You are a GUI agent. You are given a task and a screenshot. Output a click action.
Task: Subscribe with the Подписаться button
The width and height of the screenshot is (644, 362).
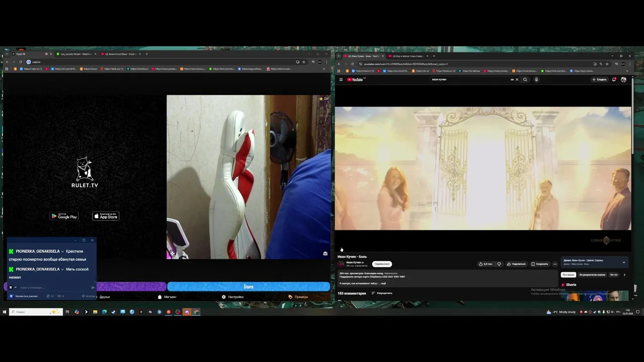[x=382, y=264]
